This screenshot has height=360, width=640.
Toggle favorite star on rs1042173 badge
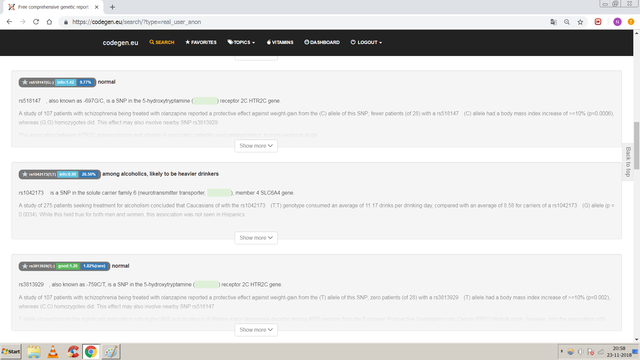click(x=25, y=174)
